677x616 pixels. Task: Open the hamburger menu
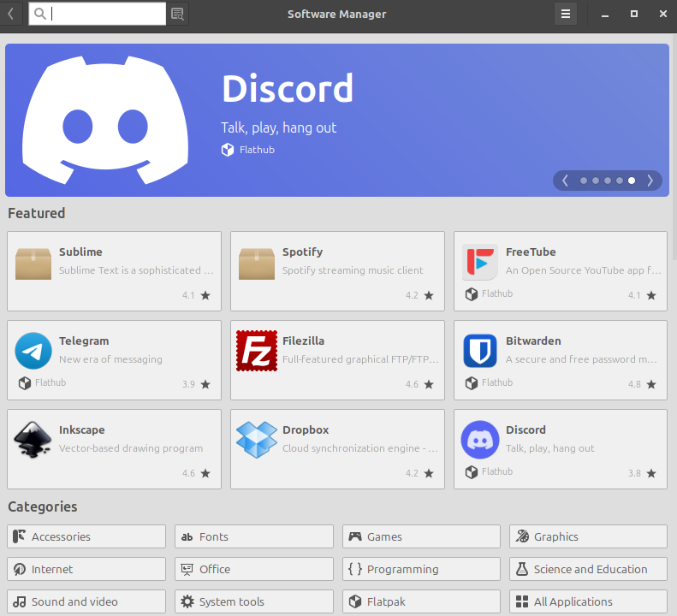point(566,14)
